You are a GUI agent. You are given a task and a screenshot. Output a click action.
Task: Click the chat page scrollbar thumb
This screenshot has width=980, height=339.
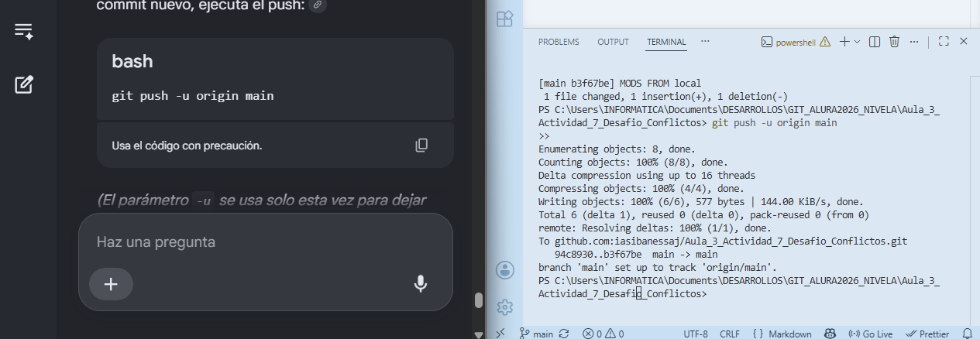(479, 300)
